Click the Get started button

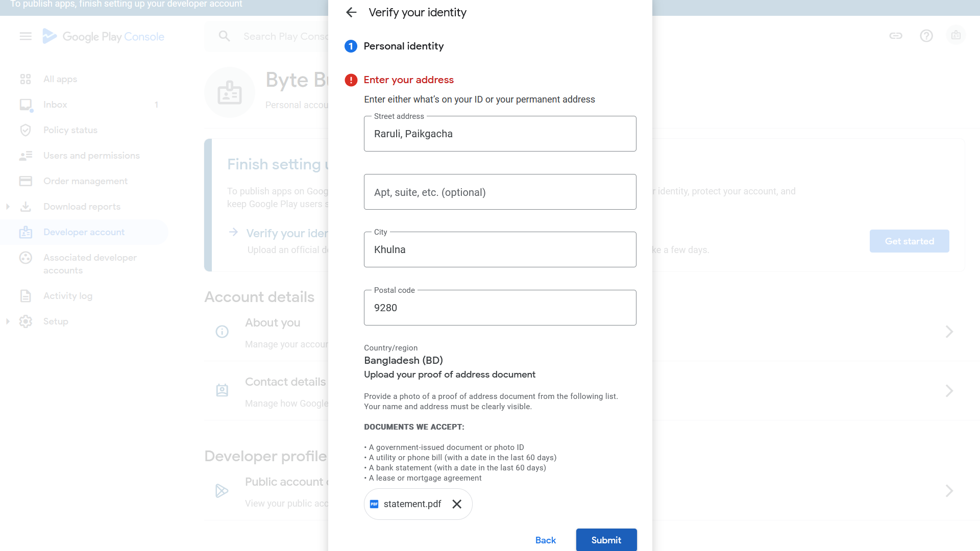coord(909,241)
